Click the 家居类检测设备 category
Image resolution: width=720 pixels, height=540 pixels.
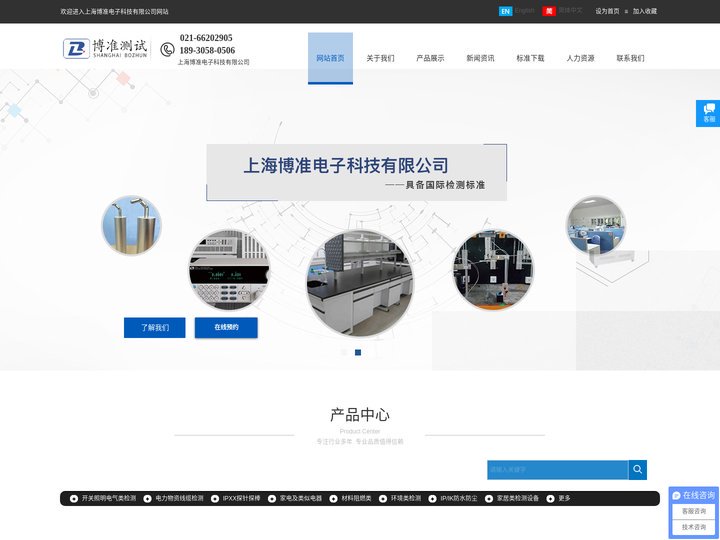tap(518, 498)
